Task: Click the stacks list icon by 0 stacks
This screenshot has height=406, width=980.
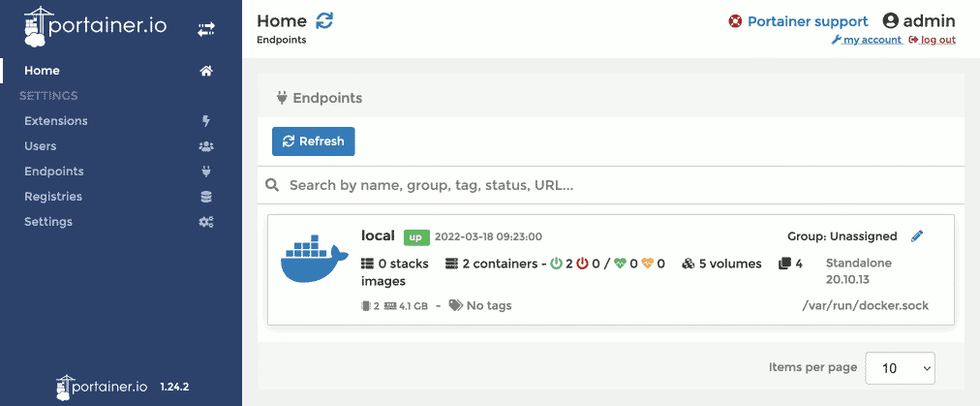Action: click(x=368, y=264)
